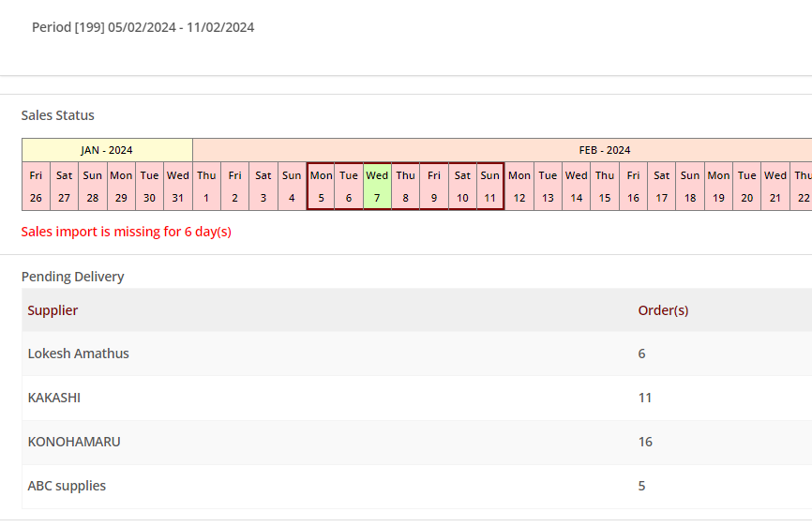Click Thu 1 February day cell
Image resolution: width=812 pixels, height=527 pixels.
click(206, 186)
